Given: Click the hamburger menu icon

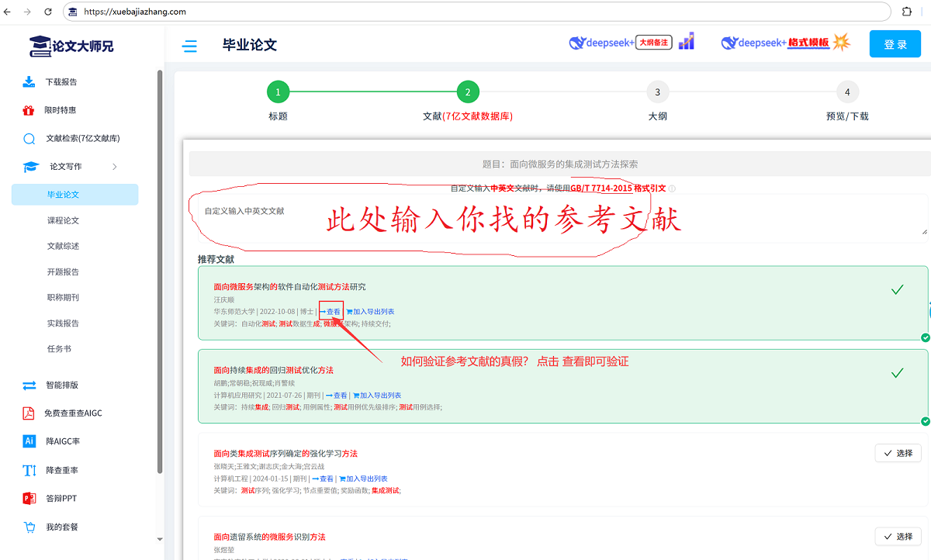Looking at the screenshot, I should click(x=189, y=46).
